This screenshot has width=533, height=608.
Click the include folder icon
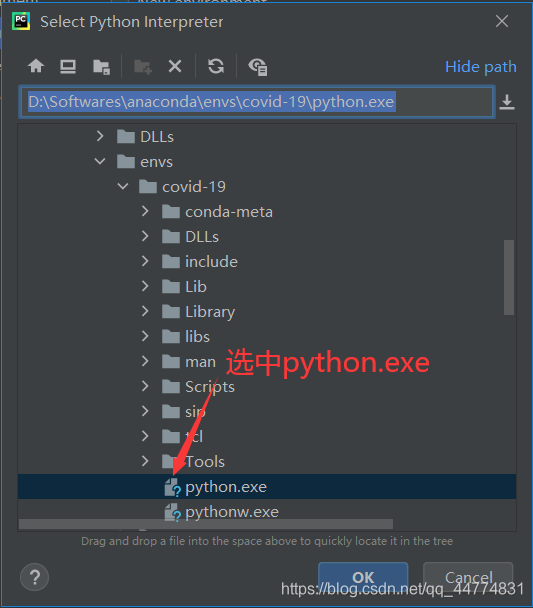click(171, 262)
